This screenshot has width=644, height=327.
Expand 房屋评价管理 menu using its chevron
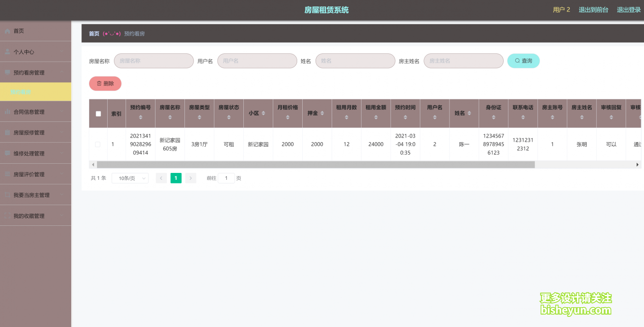click(x=61, y=174)
